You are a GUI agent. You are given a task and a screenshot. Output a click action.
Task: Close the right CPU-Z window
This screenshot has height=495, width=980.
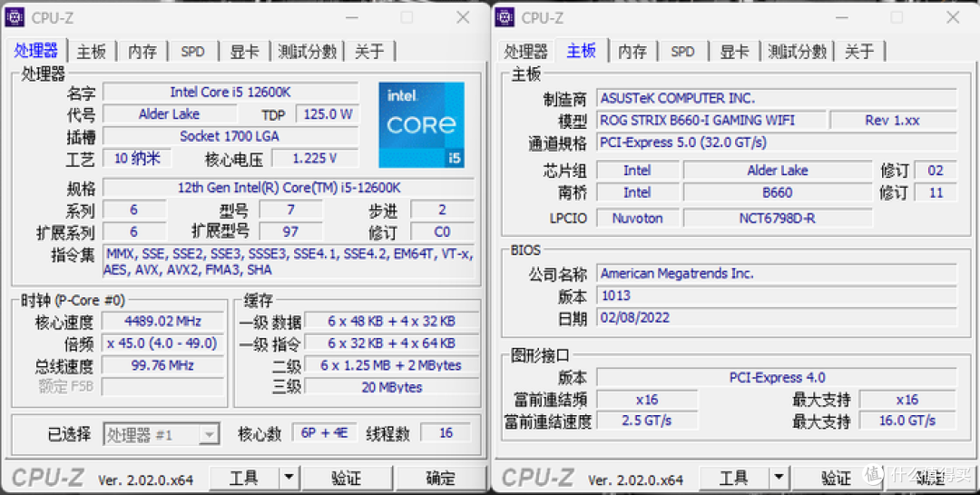pos(953,17)
